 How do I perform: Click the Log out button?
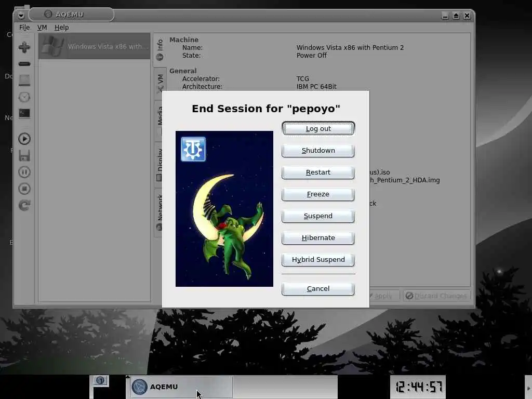[318, 129]
